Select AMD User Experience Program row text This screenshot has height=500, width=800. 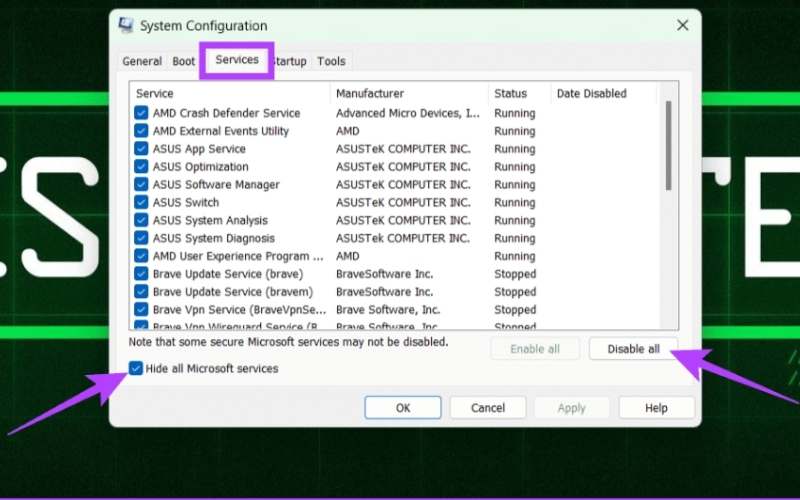coord(238,256)
